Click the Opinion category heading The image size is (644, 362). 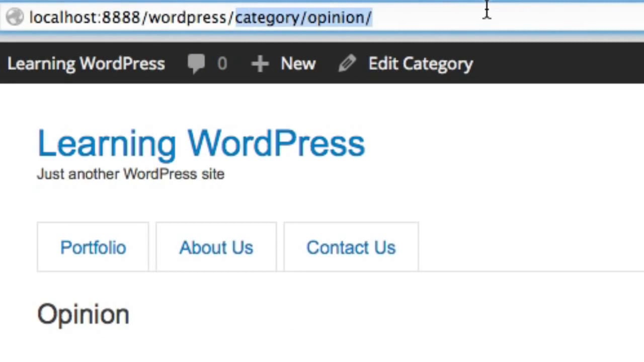pos(84,315)
